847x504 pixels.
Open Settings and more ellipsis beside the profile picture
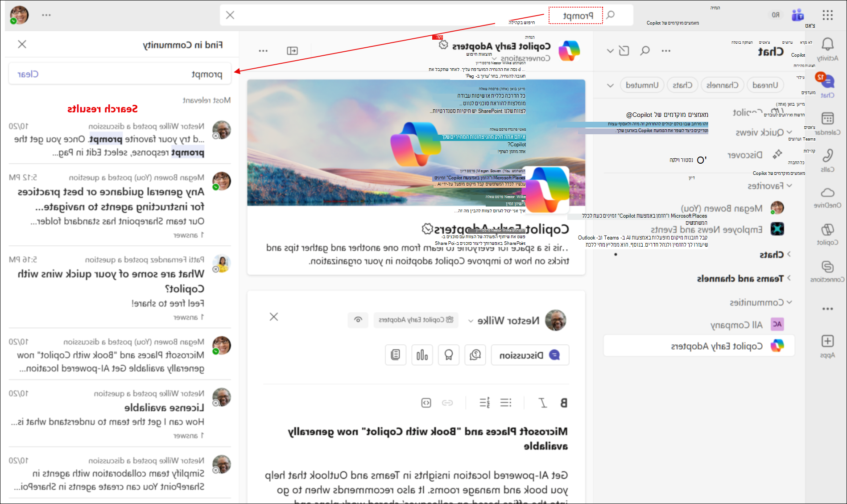(46, 15)
